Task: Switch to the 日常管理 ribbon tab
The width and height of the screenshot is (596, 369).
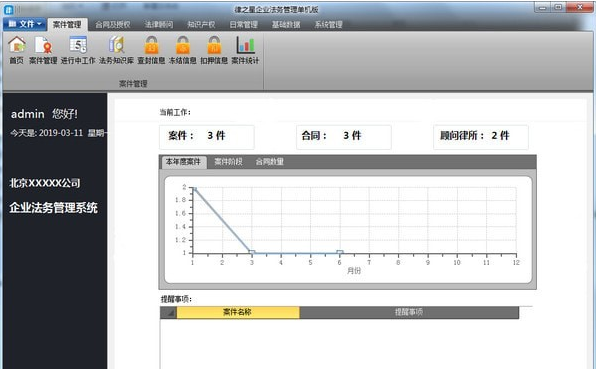Action: (x=244, y=25)
